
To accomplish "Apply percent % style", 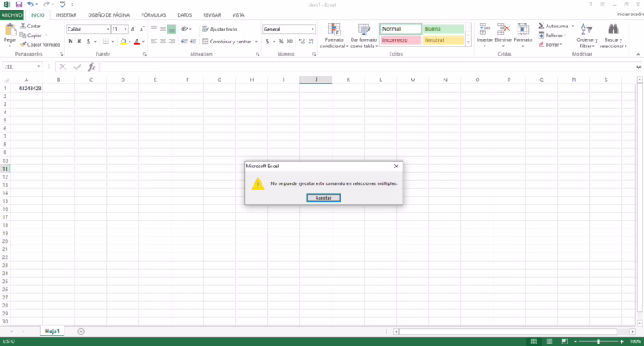I will [281, 42].
